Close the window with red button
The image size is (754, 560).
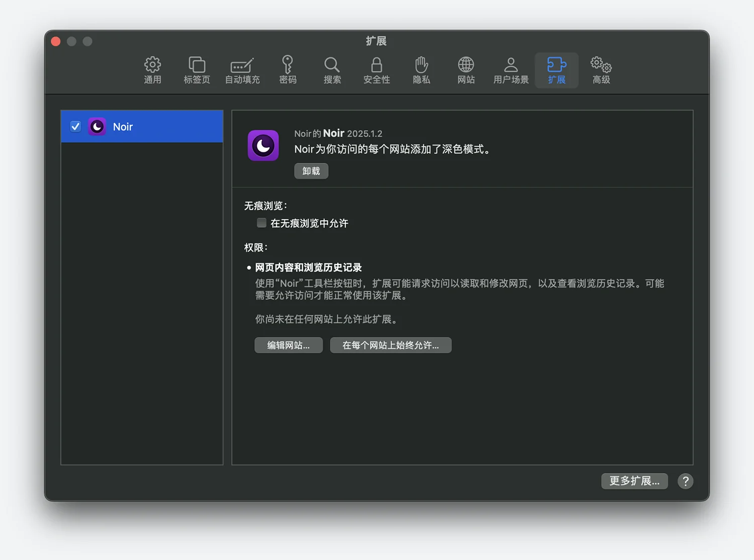coord(56,41)
